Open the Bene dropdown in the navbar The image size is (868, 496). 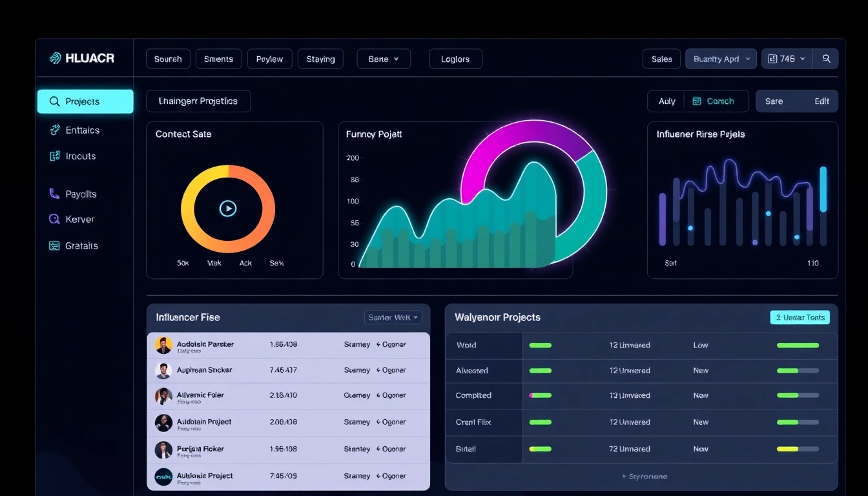384,58
